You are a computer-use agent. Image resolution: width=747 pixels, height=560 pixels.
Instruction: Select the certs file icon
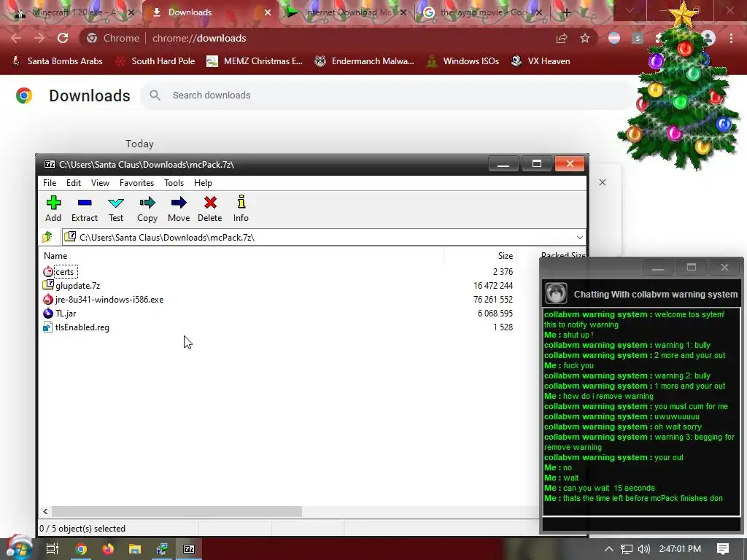[x=48, y=272]
